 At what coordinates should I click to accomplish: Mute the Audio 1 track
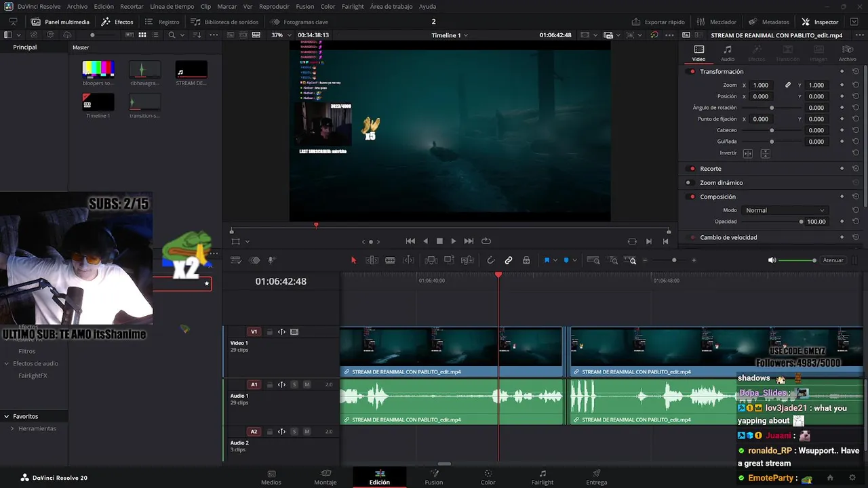tap(307, 385)
